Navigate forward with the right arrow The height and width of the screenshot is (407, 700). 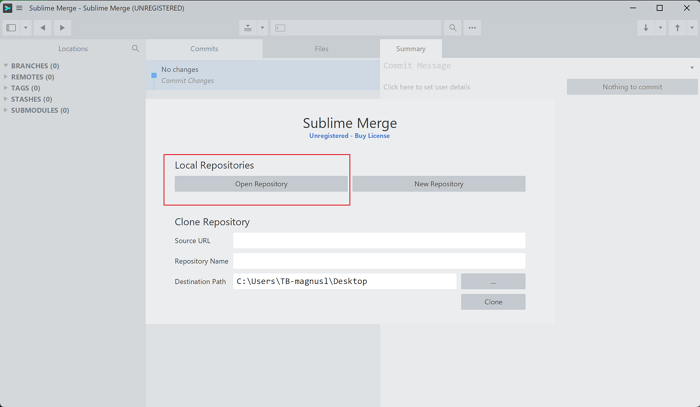[x=62, y=28]
